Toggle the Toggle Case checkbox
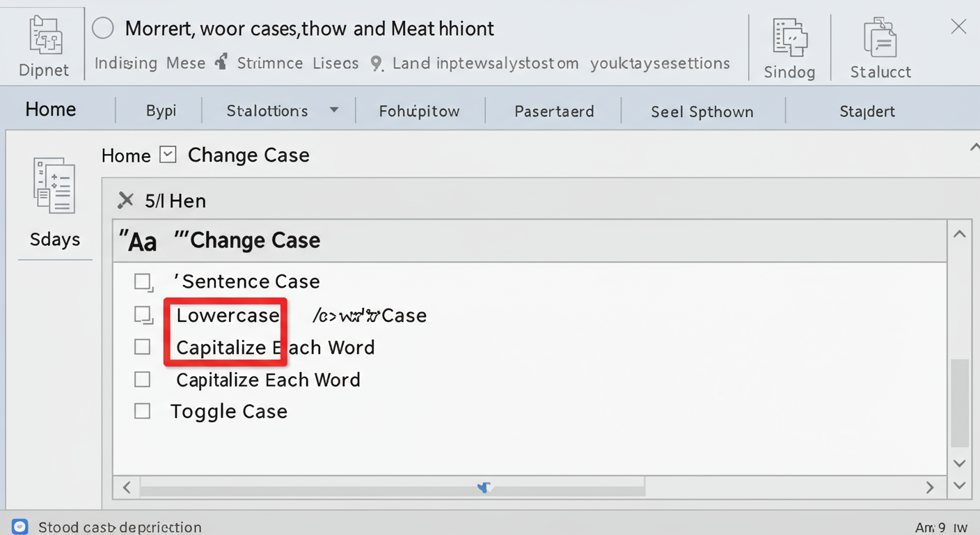This screenshot has height=535, width=980. coord(142,411)
